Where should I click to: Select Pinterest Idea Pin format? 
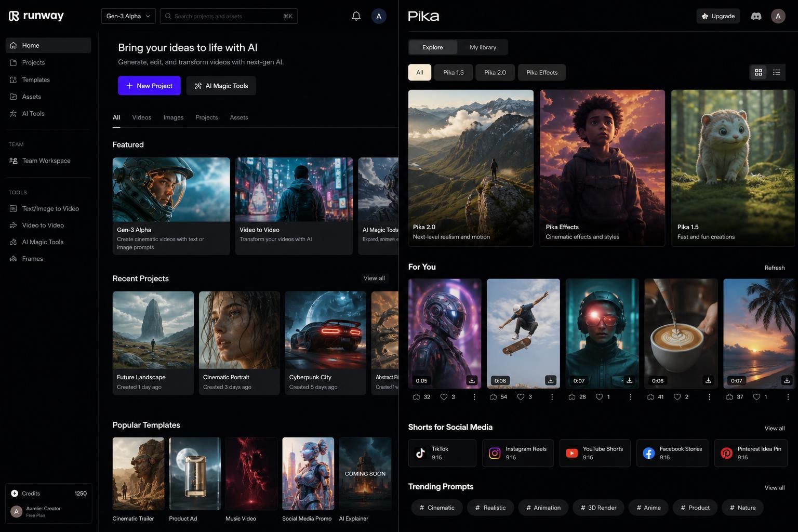coord(751,453)
